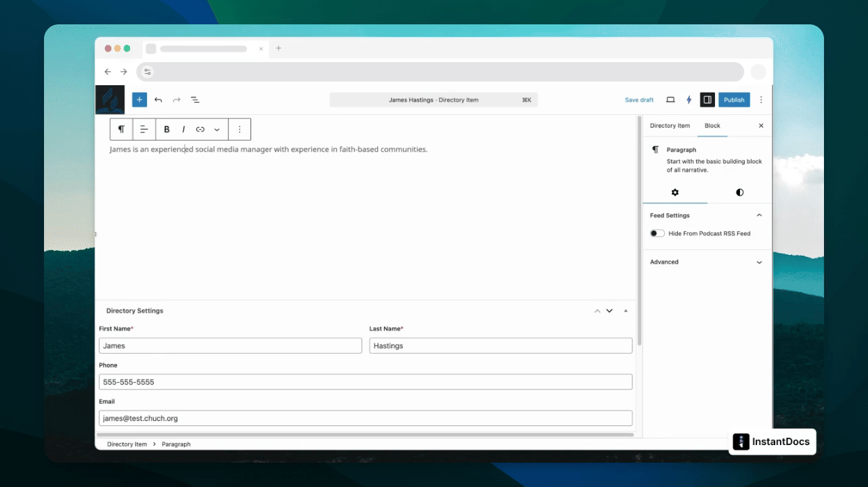
Task: Click into the James paragraph text
Action: point(269,149)
